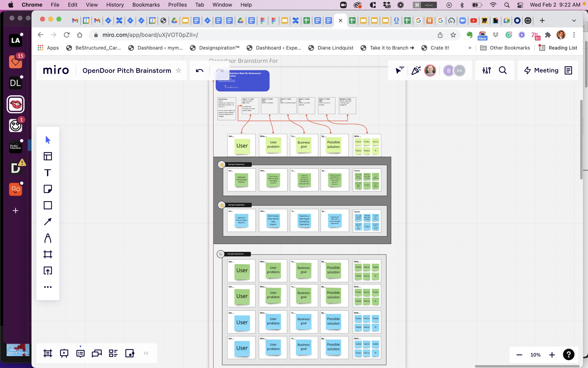Open more tools ellipsis in toolbar

pos(48,287)
